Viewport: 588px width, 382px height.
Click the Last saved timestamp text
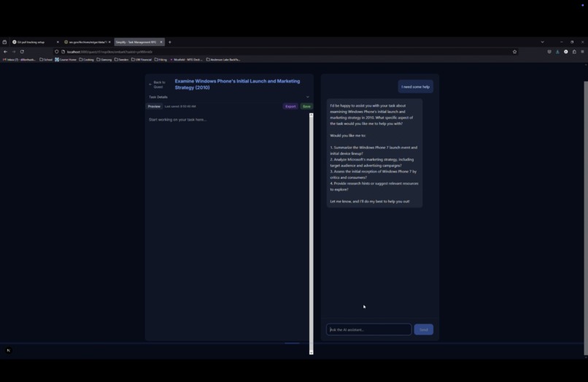tap(180, 107)
